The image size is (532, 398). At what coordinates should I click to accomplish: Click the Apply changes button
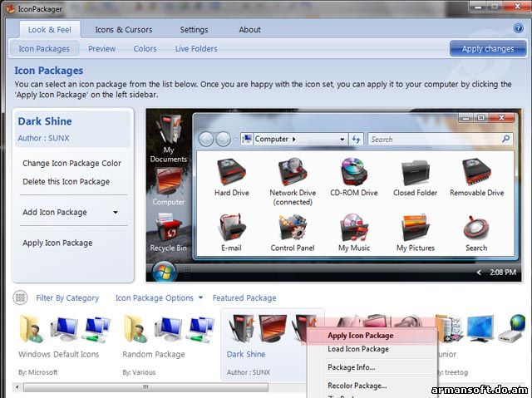click(x=488, y=48)
